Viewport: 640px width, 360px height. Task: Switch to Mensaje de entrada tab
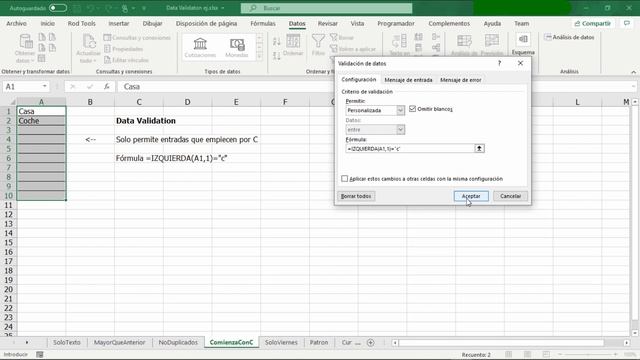[x=408, y=80]
